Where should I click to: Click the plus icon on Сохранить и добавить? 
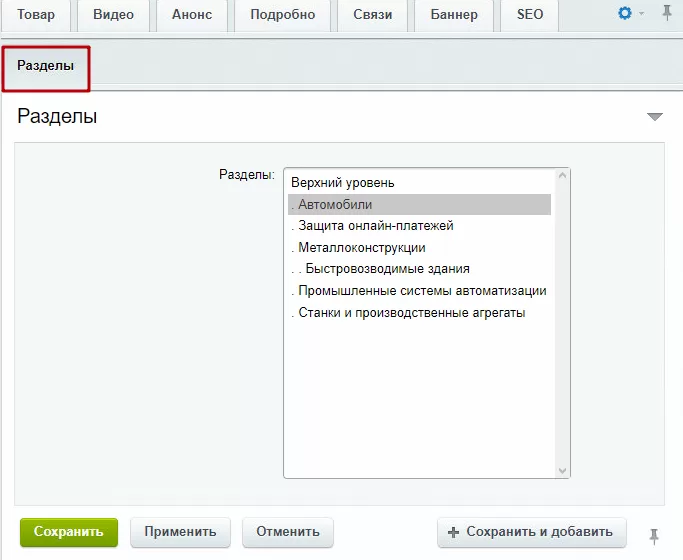[453, 532]
